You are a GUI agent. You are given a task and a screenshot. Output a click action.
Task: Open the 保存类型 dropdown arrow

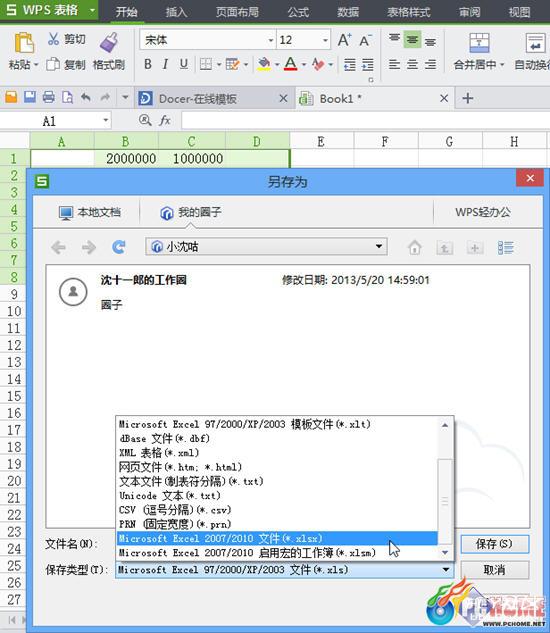coord(446,570)
